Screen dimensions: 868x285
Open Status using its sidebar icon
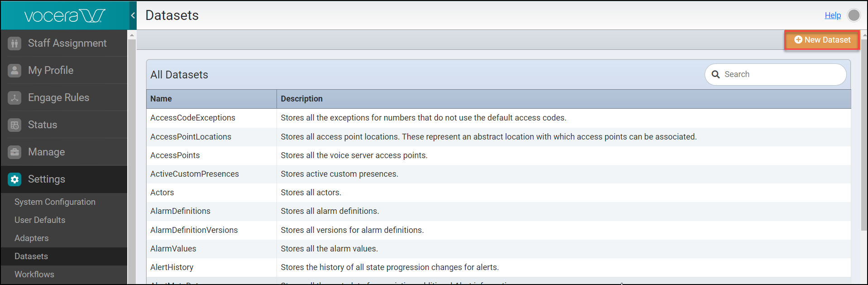(x=14, y=125)
